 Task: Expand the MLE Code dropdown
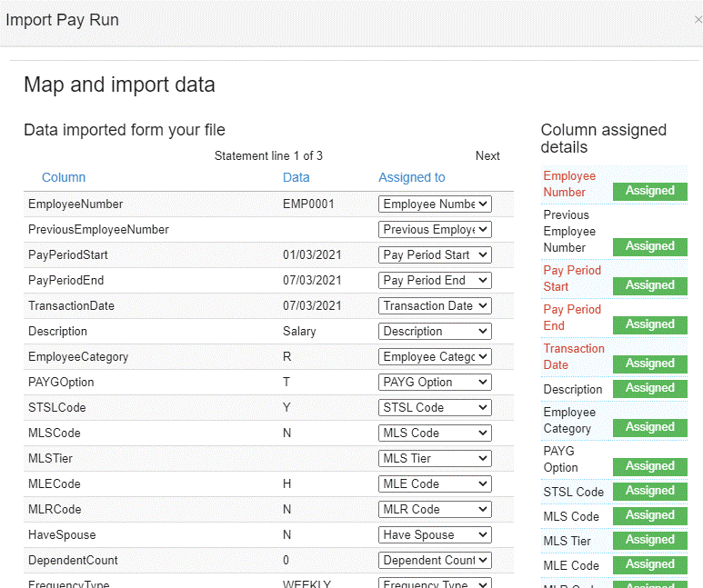click(435, 484)
